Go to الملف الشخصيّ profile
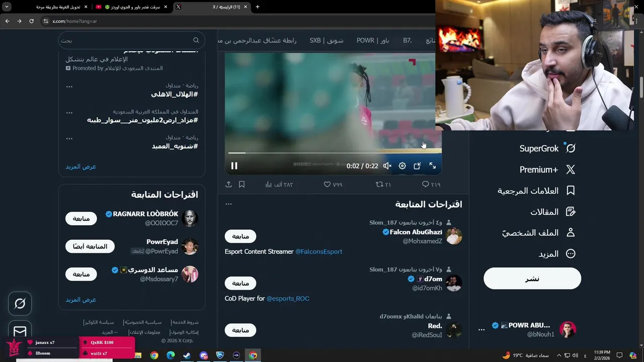The width and height of the screenshot is (644, 362). click(x=539, y=233)
